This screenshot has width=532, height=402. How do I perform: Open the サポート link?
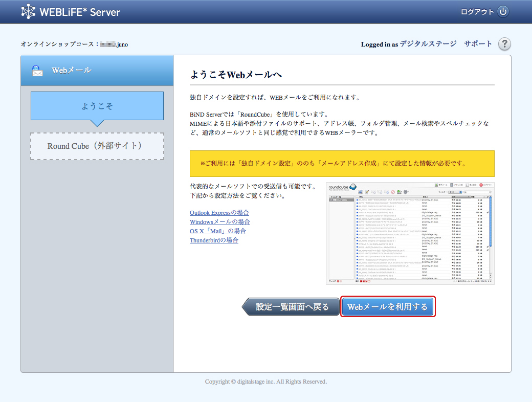point(478,44)
